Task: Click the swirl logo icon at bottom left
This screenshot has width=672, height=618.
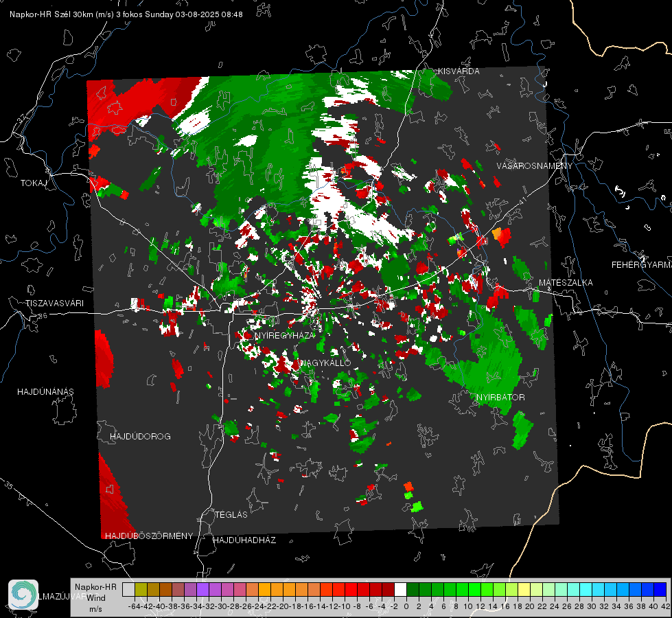Action: pos(23,595)
